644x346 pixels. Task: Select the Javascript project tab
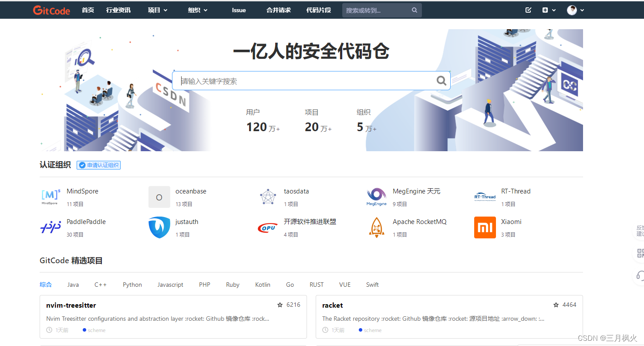pyautogui.click(x=170, y=285)
